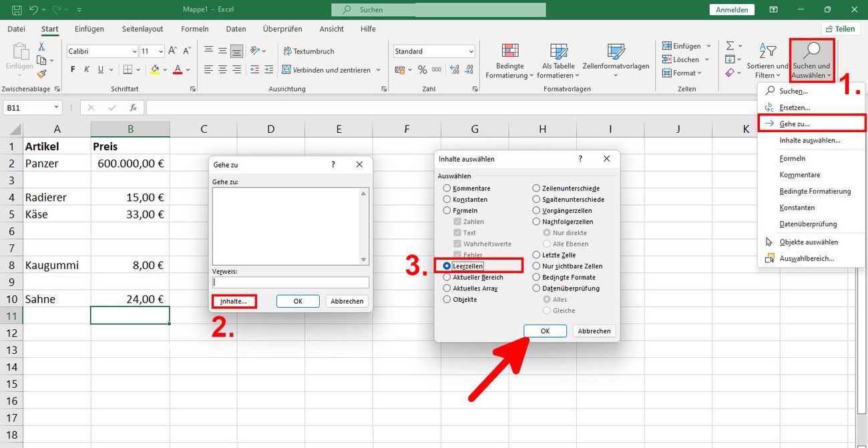The image size is (868, 448).
Task: Apply the percent (%) number format icon
Action: pyautogui.click(x=422, y=69)
